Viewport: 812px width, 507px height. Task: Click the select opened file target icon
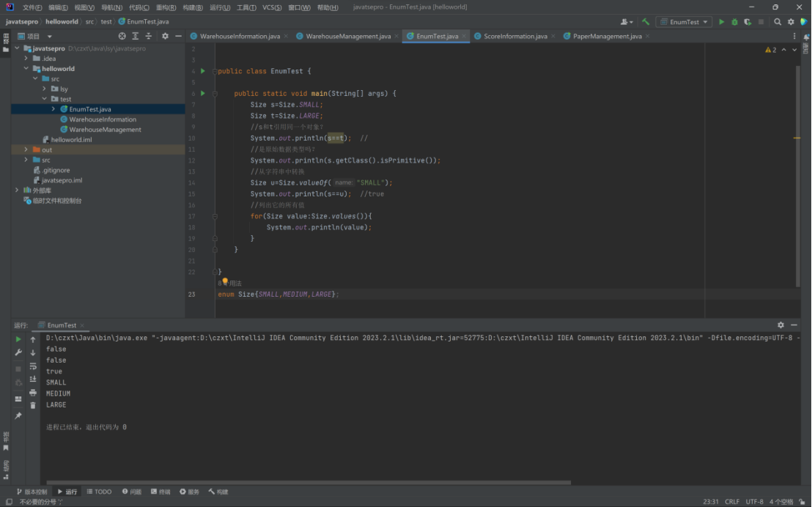(x=122, y=36)
